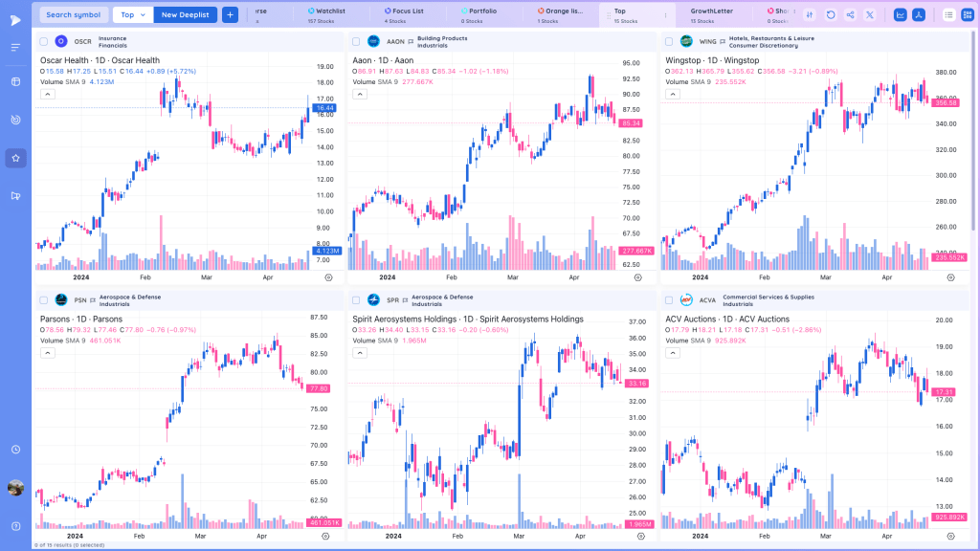
Task: Tick the AAON stock checkbox
Action: coord(356,42)
